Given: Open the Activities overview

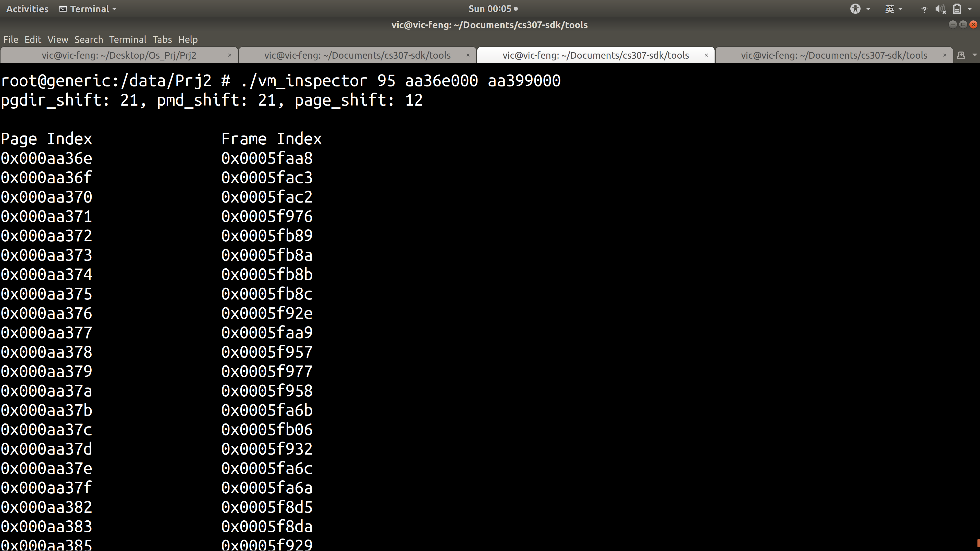Looking at the screenshot, I should pyautogui.click(x=27, y=9).
